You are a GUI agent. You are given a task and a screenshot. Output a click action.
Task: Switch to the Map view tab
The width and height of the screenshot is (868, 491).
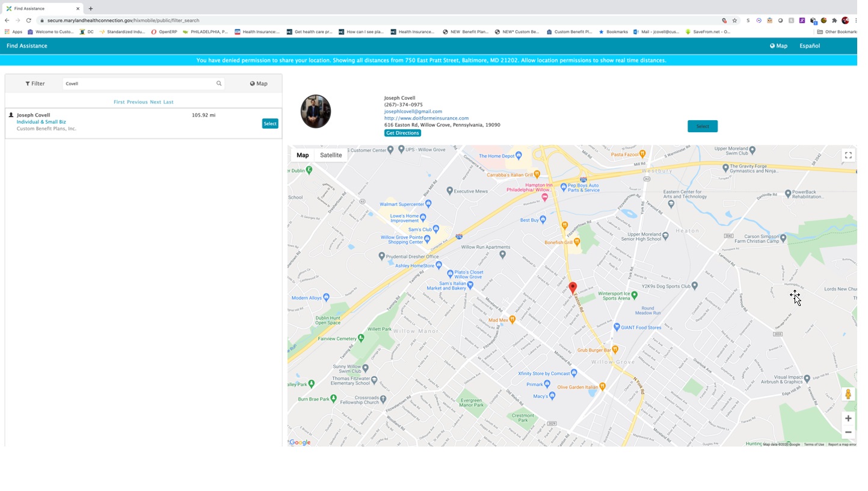click(x=259, y=84)
